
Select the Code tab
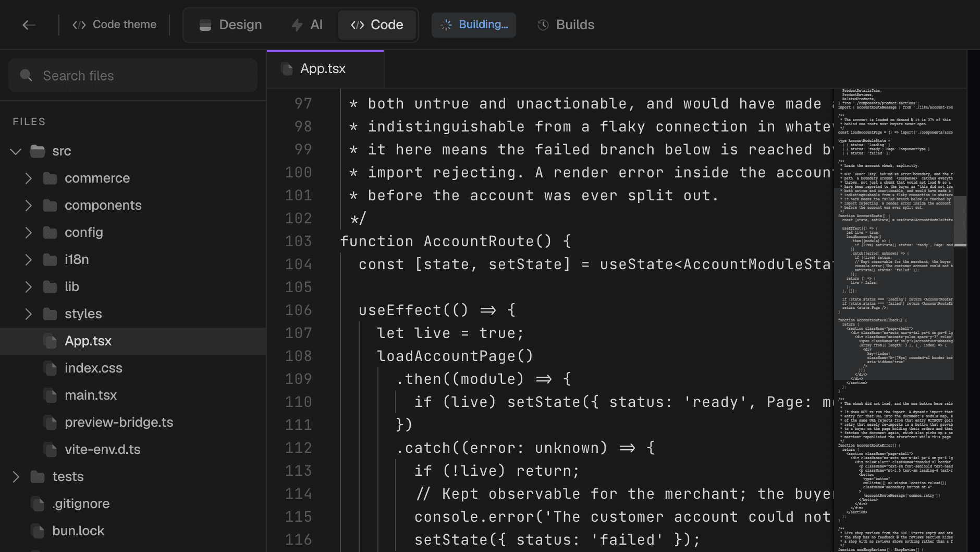377,25
